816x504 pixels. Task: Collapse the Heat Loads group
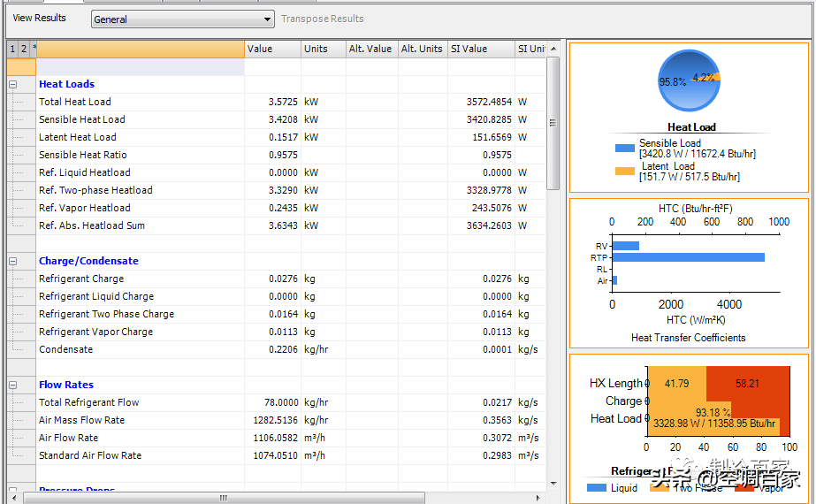tap(13, 84)
